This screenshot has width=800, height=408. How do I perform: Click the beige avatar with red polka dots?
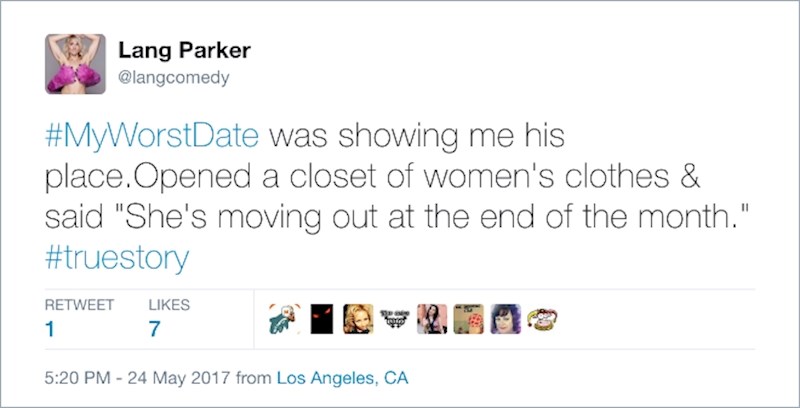click(x=468, y=318)
